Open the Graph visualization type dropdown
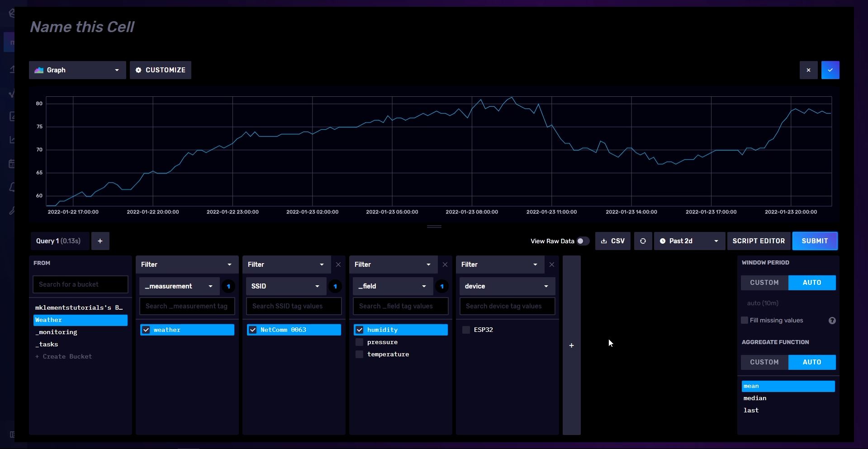Viewport: 868px width, 449px height. [x=77, y=70]
